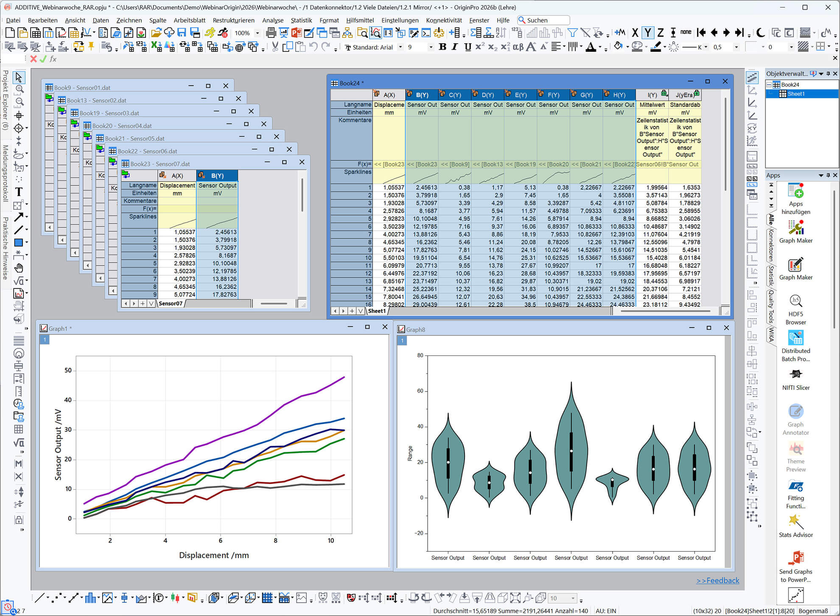Click the Import Excel icon in toolbar
The height and width of the screenshot is (616, 840).
[x=157, y=47]
